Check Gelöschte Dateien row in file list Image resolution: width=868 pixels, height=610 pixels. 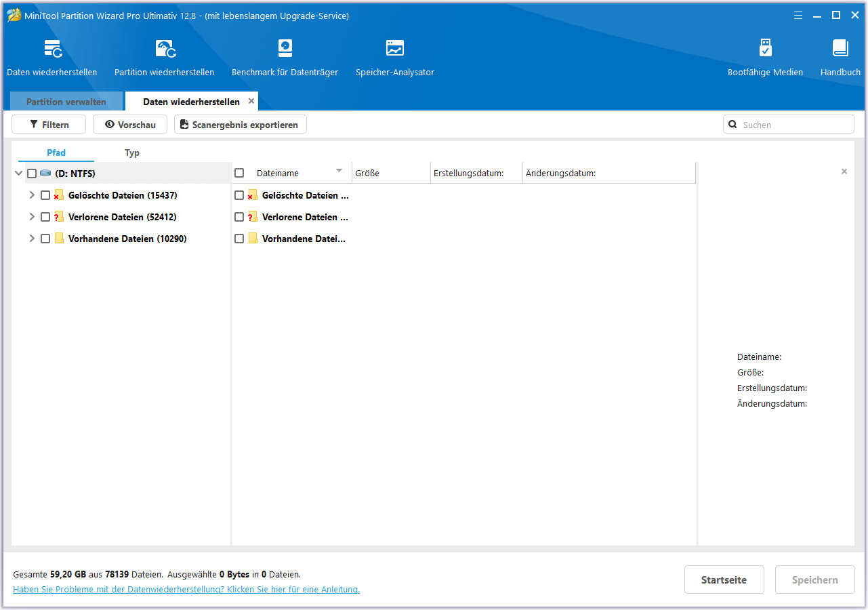coord(239,195)
